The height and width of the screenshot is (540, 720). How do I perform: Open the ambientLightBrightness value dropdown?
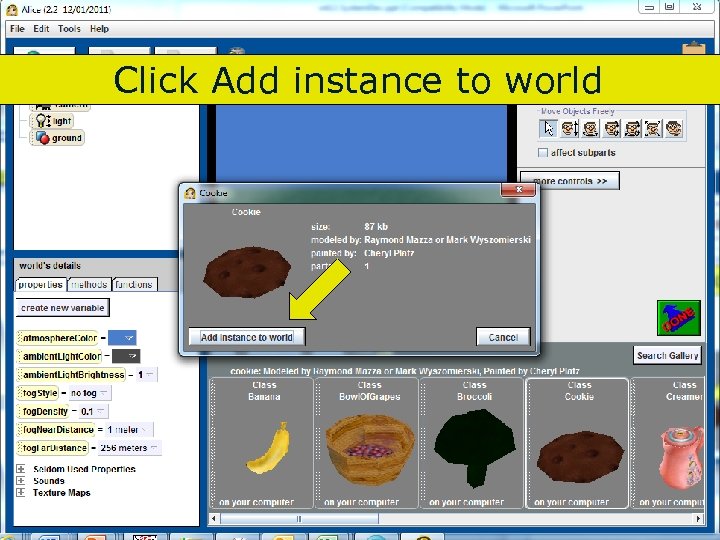[x=146, y=375]
